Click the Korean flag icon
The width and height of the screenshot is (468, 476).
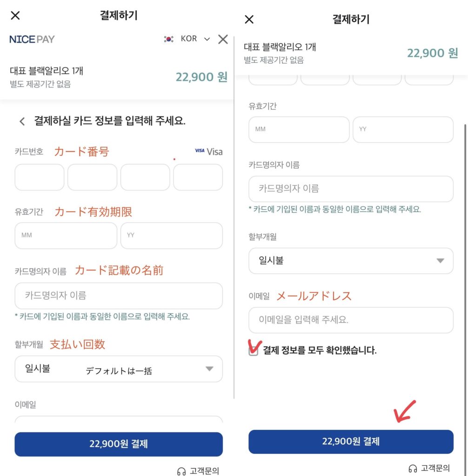pos(168,39)
